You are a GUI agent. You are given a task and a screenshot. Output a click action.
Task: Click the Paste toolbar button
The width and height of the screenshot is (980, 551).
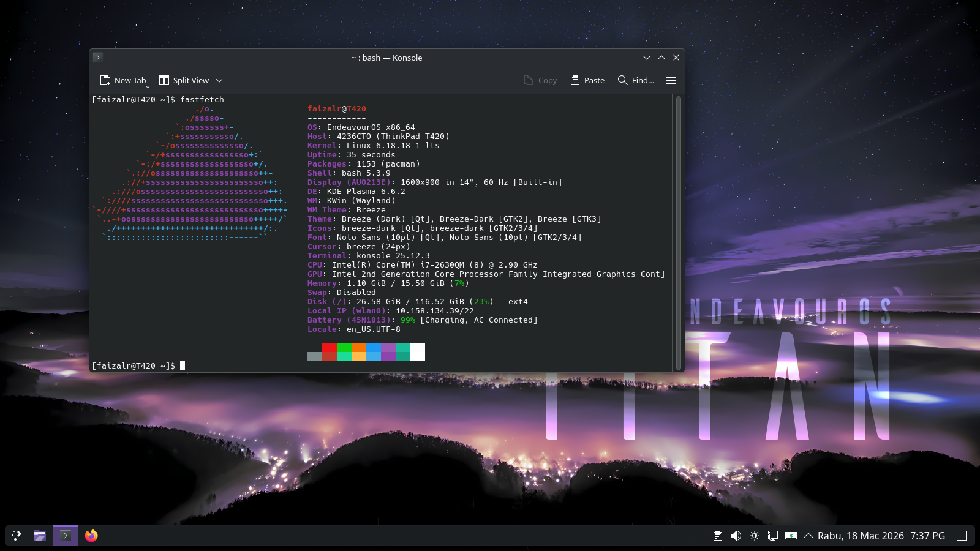click(x=587, y=80)
